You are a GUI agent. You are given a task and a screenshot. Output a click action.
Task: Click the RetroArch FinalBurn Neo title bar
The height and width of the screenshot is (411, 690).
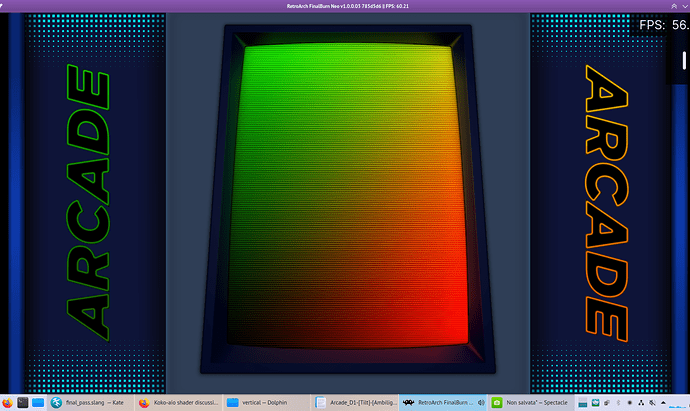pos(344,7)
